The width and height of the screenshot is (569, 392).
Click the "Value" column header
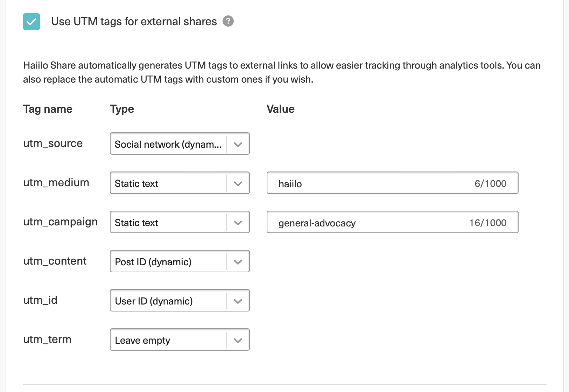click(280, 109)
